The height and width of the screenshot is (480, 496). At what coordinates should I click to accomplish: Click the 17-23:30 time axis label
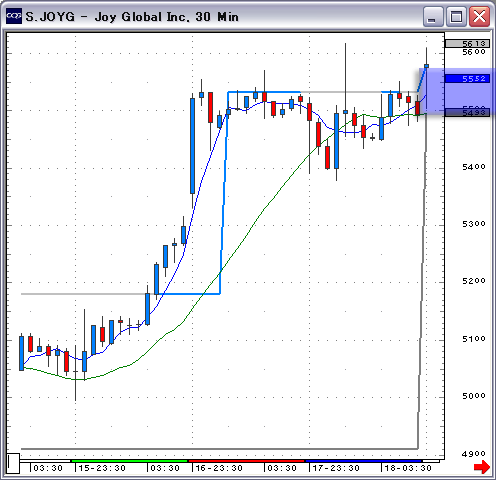coord(336,468)
